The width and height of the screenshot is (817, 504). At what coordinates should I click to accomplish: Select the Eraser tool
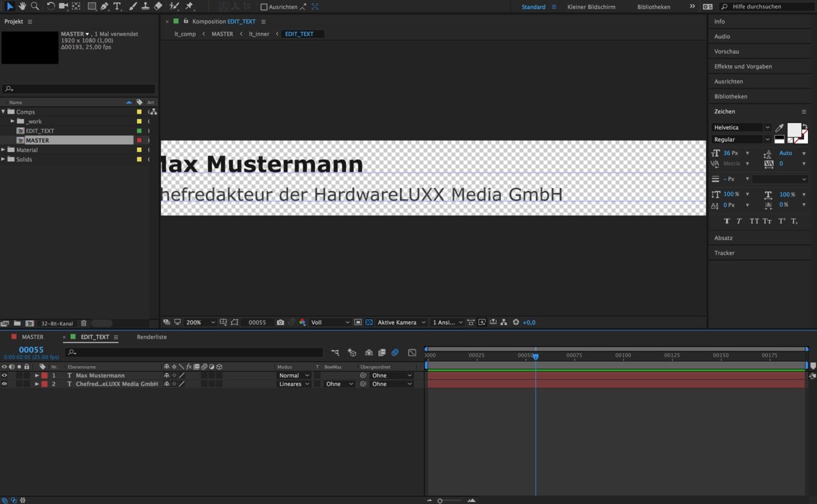(158, 6)
